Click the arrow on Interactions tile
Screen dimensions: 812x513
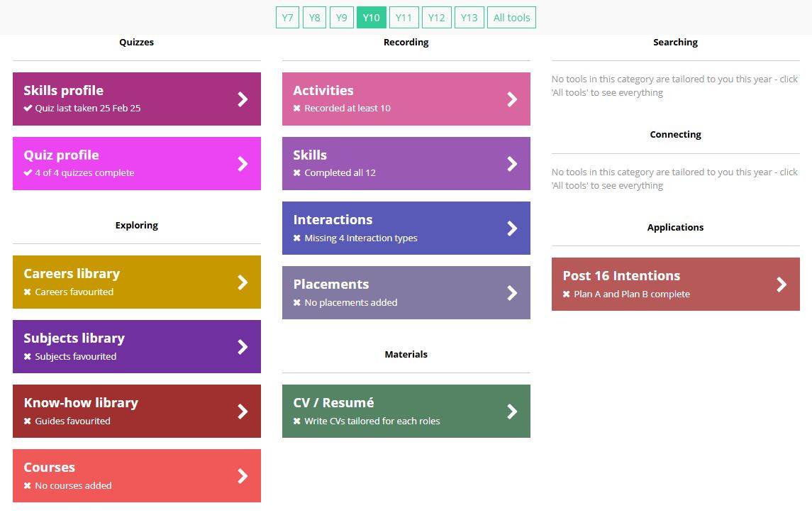click(512, 228)
